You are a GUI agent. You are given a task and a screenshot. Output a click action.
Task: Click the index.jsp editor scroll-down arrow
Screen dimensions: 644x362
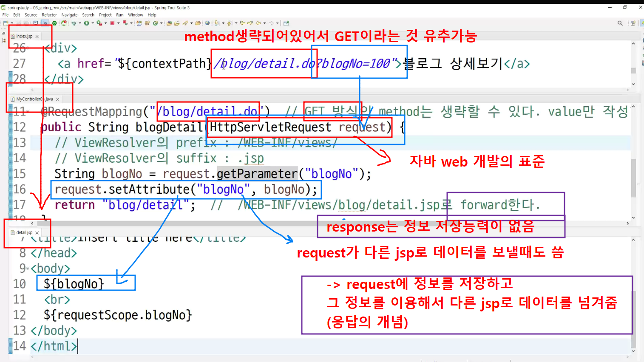coord(633,84)
